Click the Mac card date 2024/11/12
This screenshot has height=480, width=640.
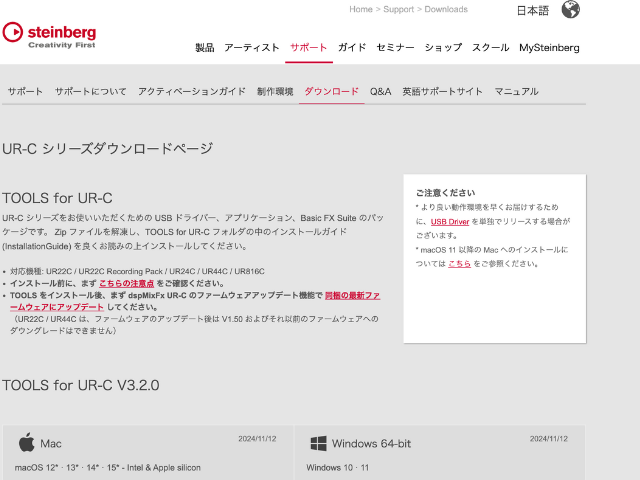pyautogui.click(x=257, y=439)
